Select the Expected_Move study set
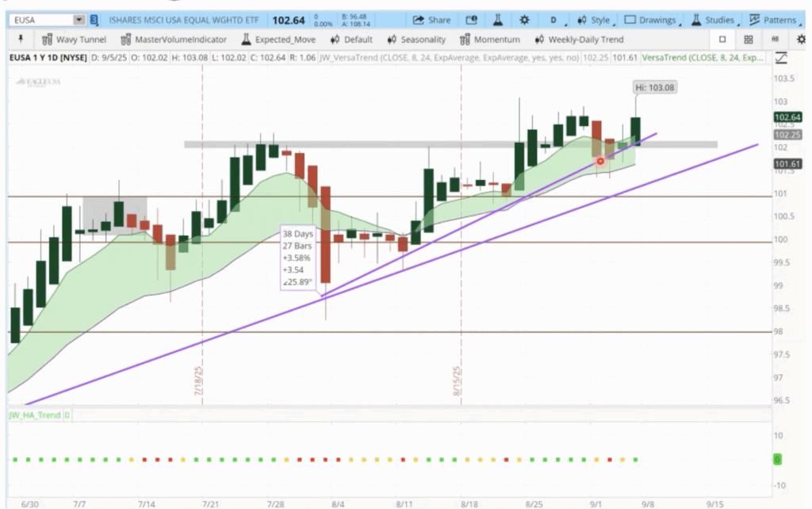Screen dimensions: 812x509 pyautogui.click(x=278, y=40)
